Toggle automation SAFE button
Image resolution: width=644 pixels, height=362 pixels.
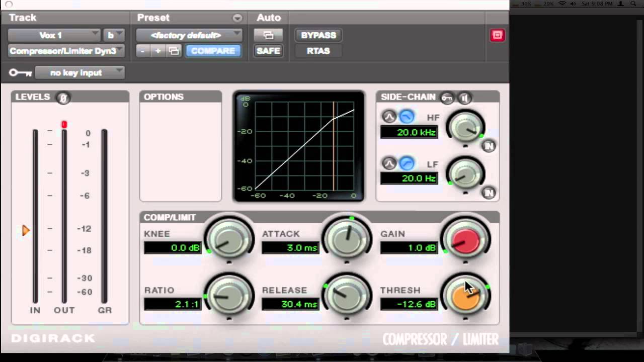pyautogui.click(x=268, y=51)
